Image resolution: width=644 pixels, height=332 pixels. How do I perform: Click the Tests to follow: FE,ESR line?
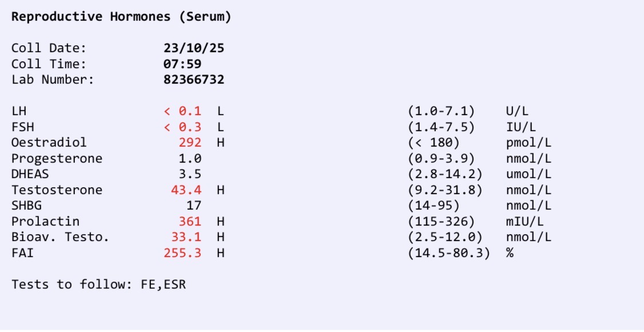(98, 284)
